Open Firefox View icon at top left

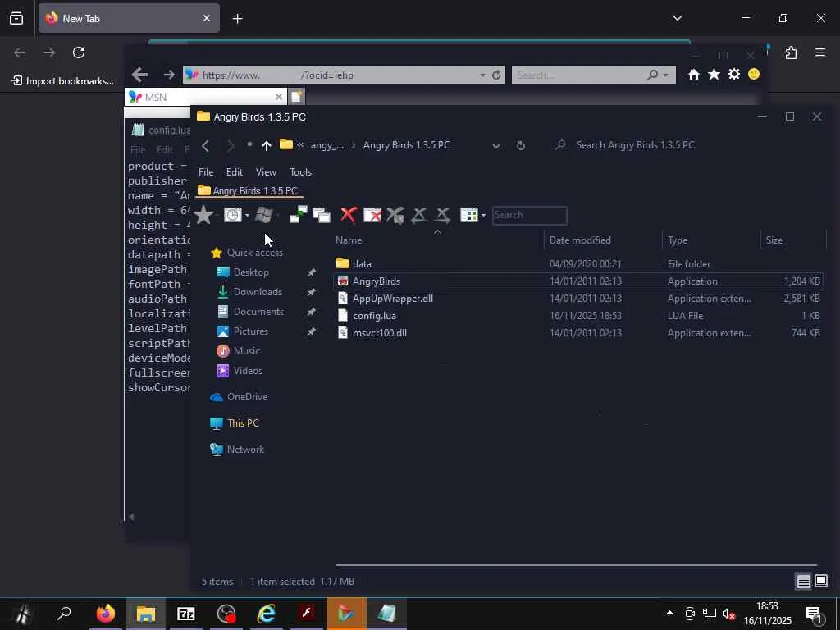coord(16,19)
